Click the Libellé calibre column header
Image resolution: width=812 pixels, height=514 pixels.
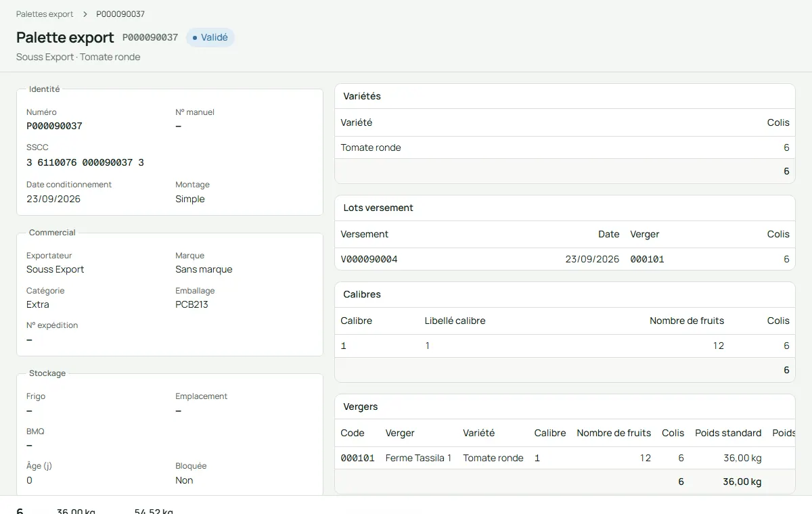click(455, 321)
